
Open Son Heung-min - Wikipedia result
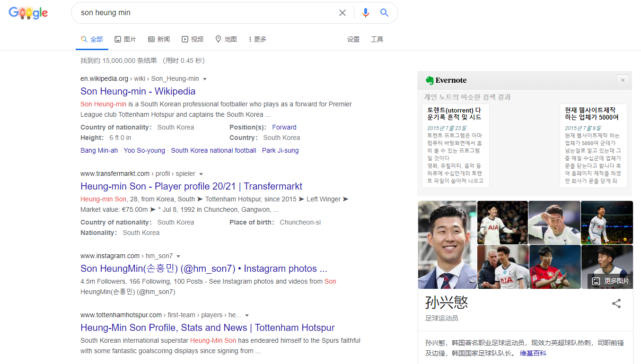coord(138,91)
